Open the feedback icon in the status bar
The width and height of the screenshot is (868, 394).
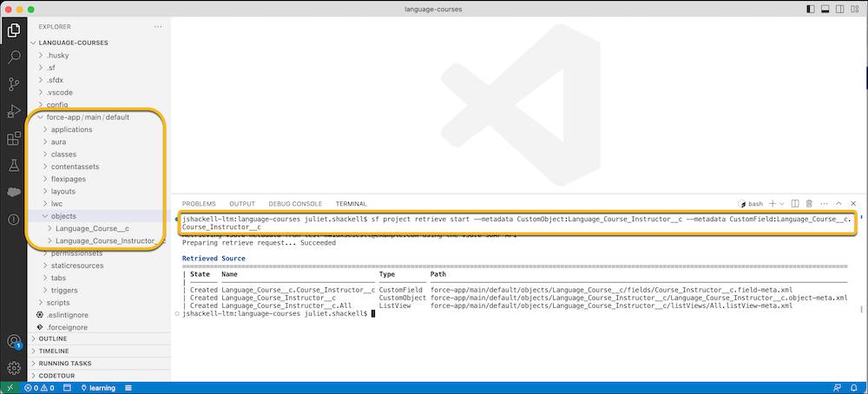pos(837,388)
